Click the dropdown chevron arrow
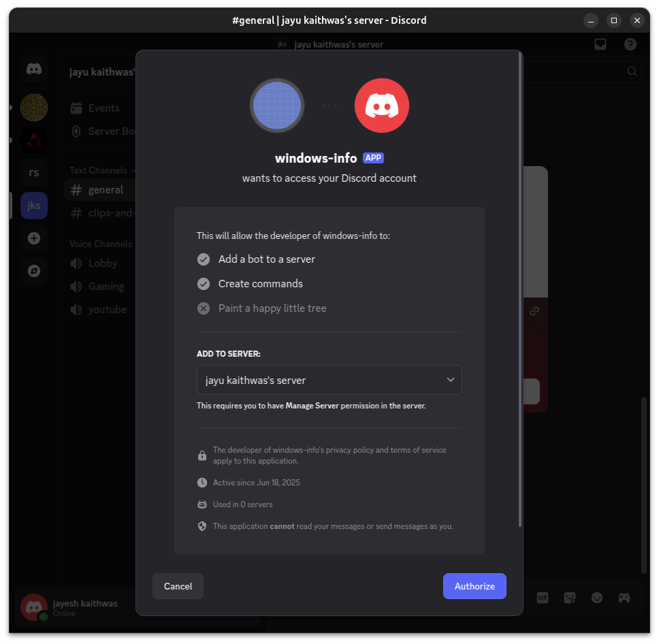 pos(450,380)
